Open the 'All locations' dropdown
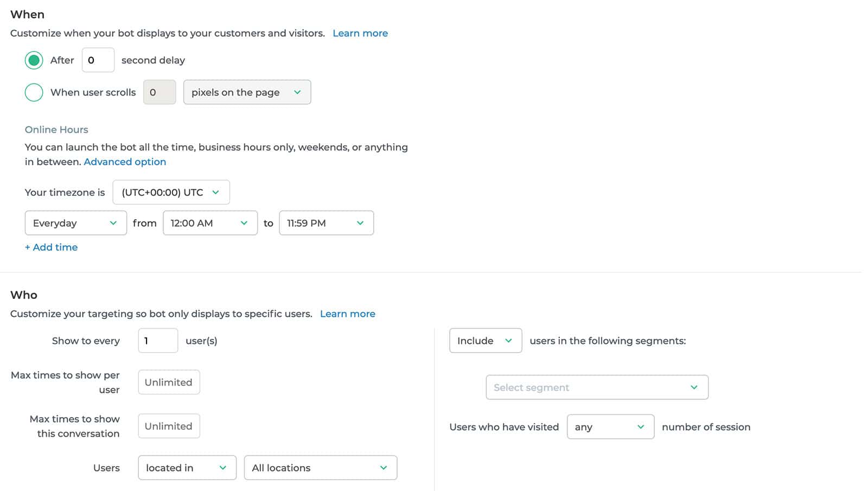Image resolution: width=868 pixels, height=491 pixels. (x=321, y=468)
